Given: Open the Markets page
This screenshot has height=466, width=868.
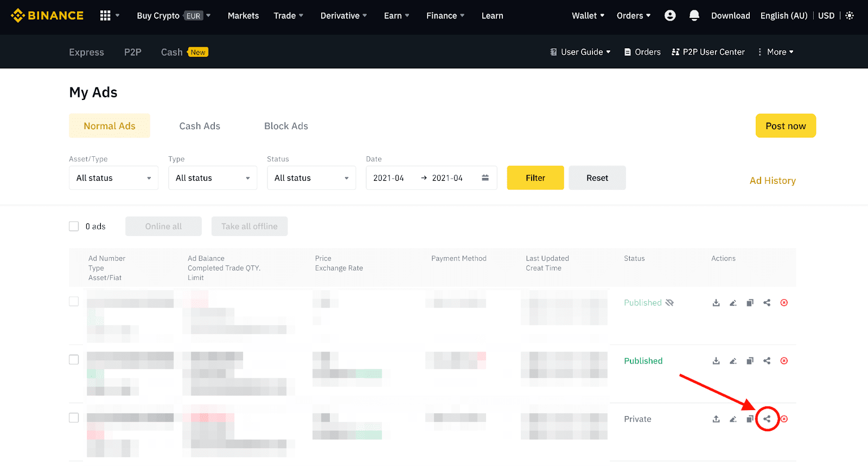Looking at the screenshot, I should tap(243, 16).
